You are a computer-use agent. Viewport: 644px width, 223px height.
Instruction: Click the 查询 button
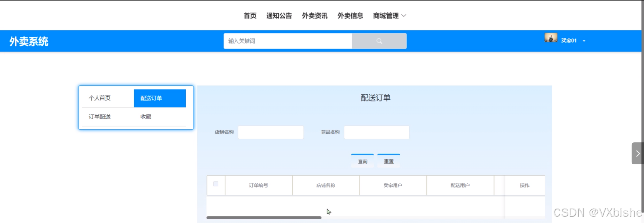coord(362,161)
